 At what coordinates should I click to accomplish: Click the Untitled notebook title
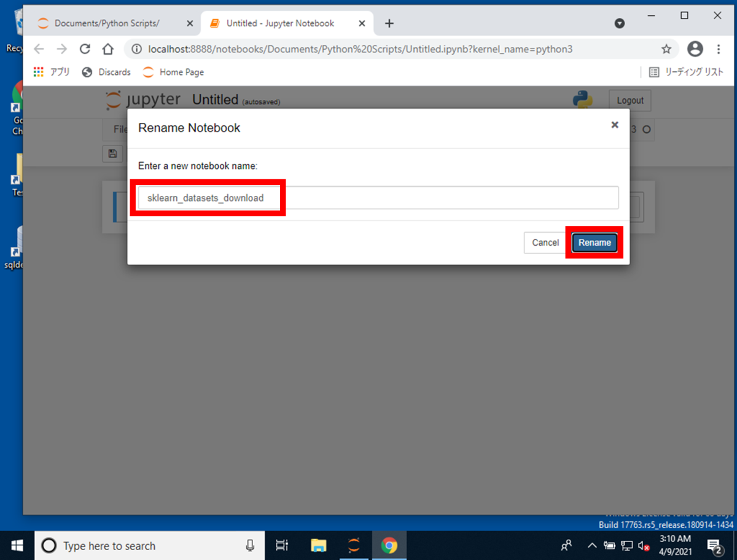point(215,99)
